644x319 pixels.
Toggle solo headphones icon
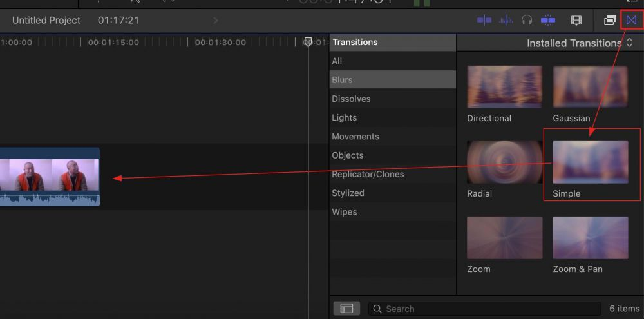point(527,20)
